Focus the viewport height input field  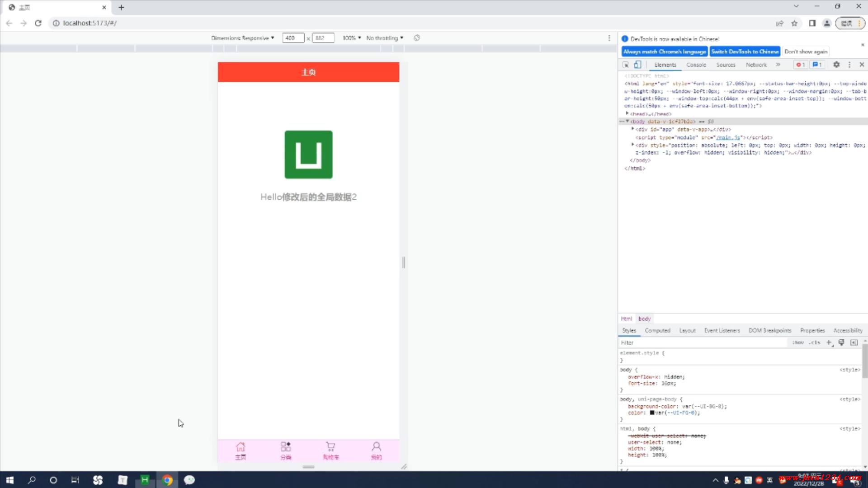tap(323, 38)
